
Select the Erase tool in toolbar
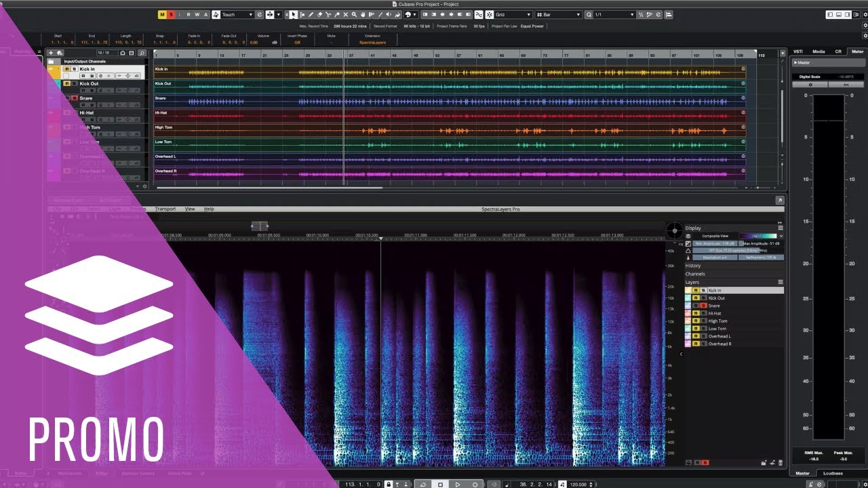(x=319, y=14)
